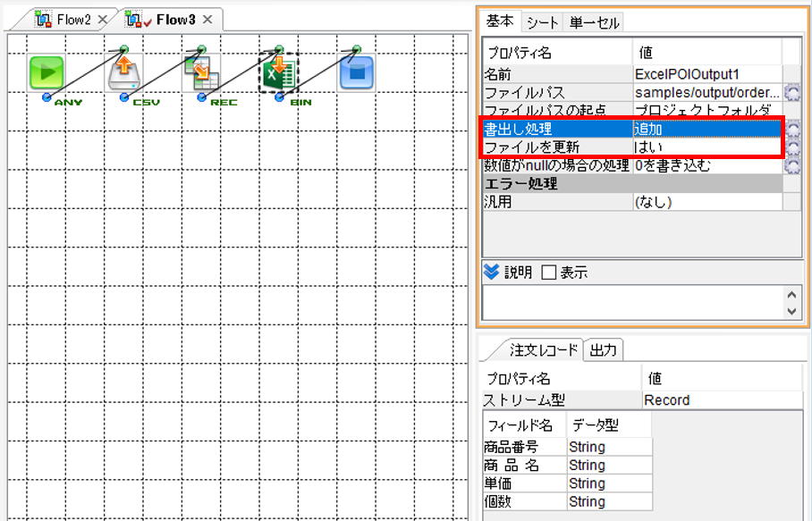Select the 単価 field row
The width and height of the screenshot is (812, 521).
click(567, 483)
